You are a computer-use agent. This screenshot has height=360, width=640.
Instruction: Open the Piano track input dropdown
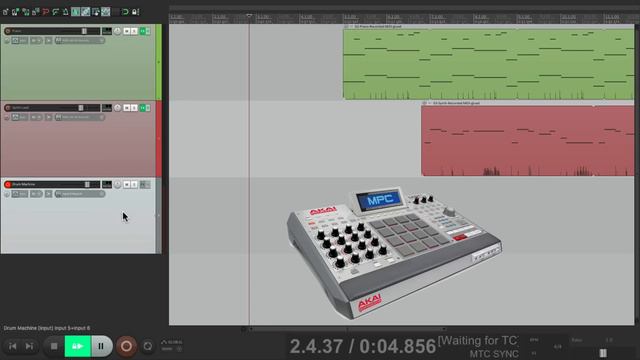(80, 40)
